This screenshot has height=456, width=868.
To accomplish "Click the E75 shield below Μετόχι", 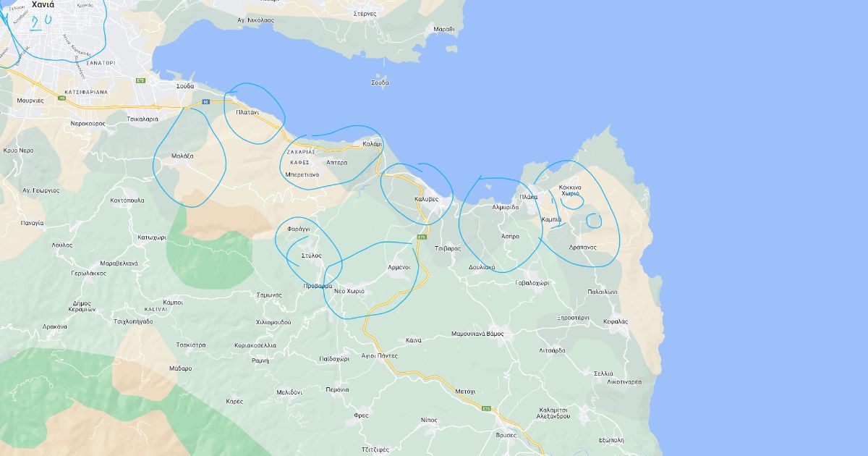I will [x=487, y=409].
